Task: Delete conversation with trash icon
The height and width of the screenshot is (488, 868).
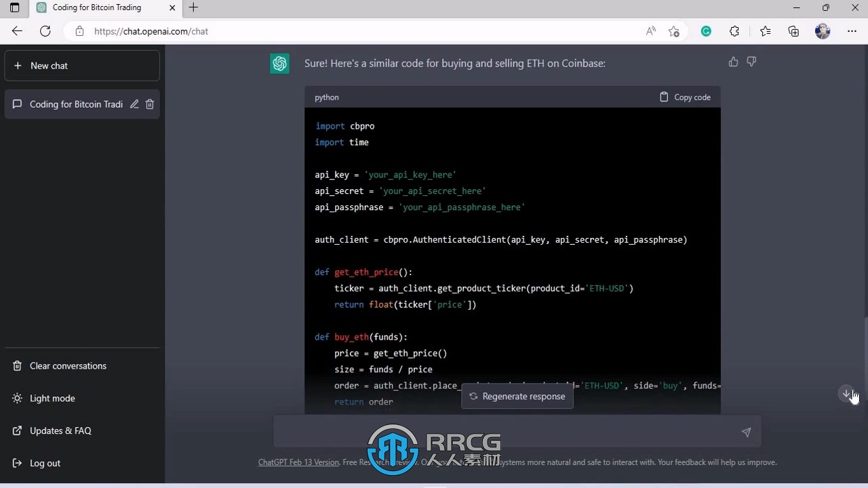Action: pos(150,104)
